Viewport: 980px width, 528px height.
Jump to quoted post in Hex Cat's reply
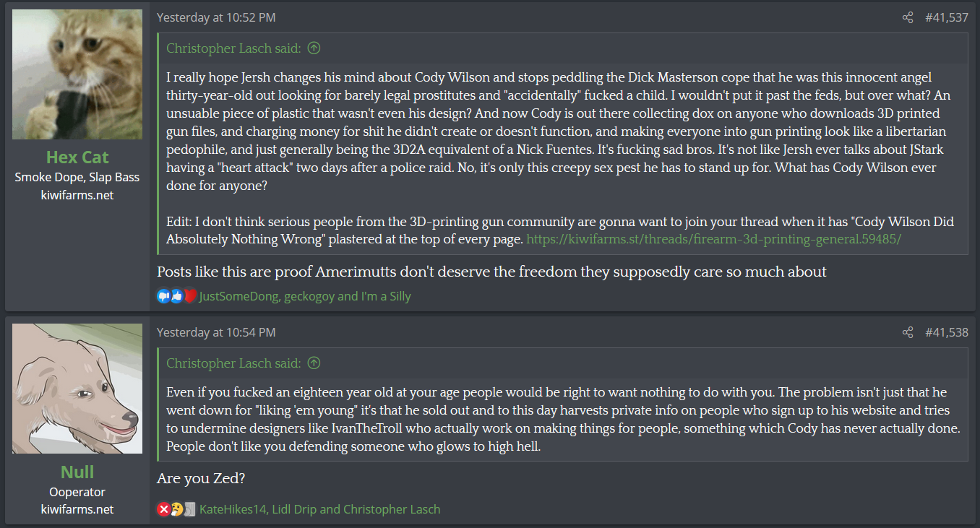314,48
